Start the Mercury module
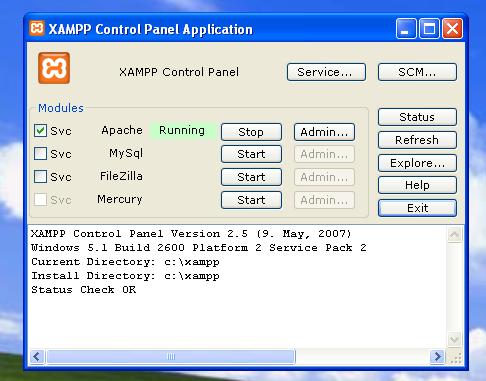486x381 pixels. click(x=251, y=200)
